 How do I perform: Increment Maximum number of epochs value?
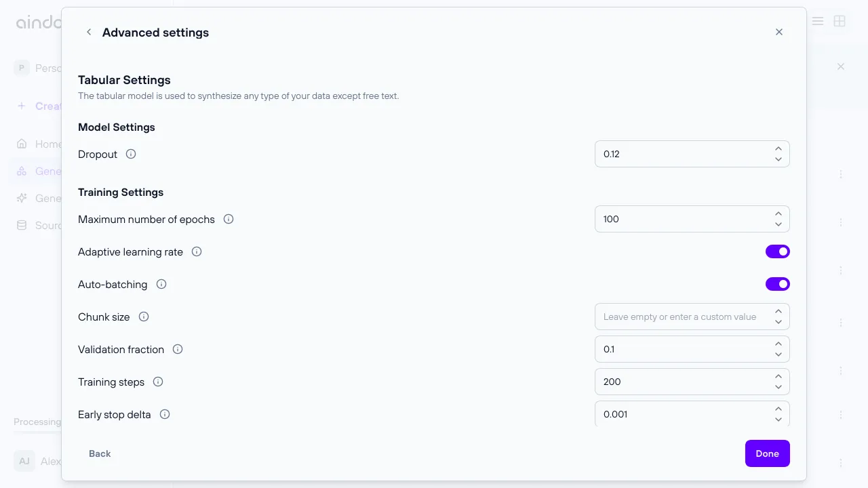[x=778, y=214]
